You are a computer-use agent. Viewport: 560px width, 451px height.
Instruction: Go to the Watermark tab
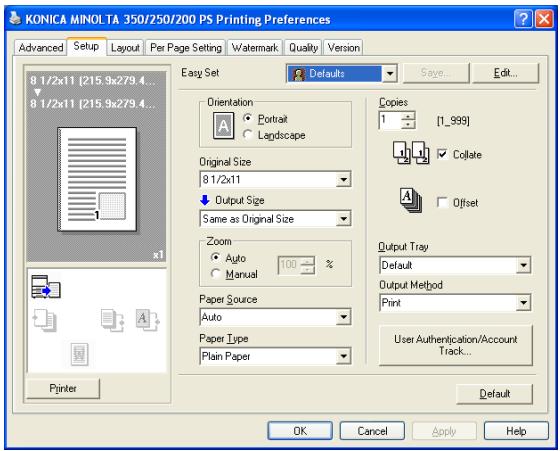(255, 47)
